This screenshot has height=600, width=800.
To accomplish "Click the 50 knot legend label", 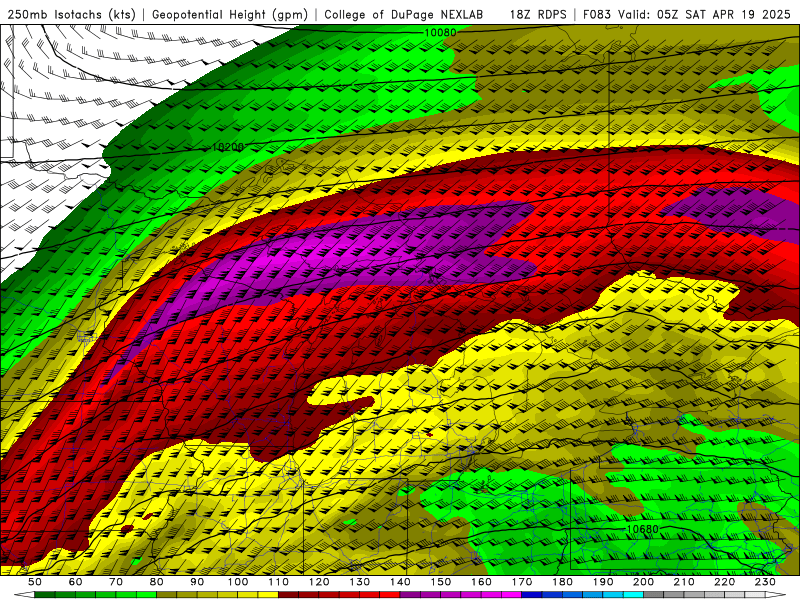I will click(34, 582).
